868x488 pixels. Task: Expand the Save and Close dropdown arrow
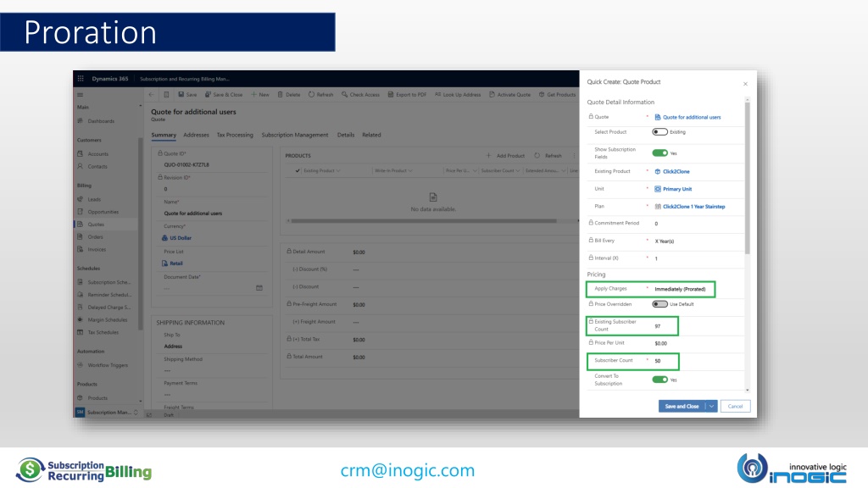711,406
